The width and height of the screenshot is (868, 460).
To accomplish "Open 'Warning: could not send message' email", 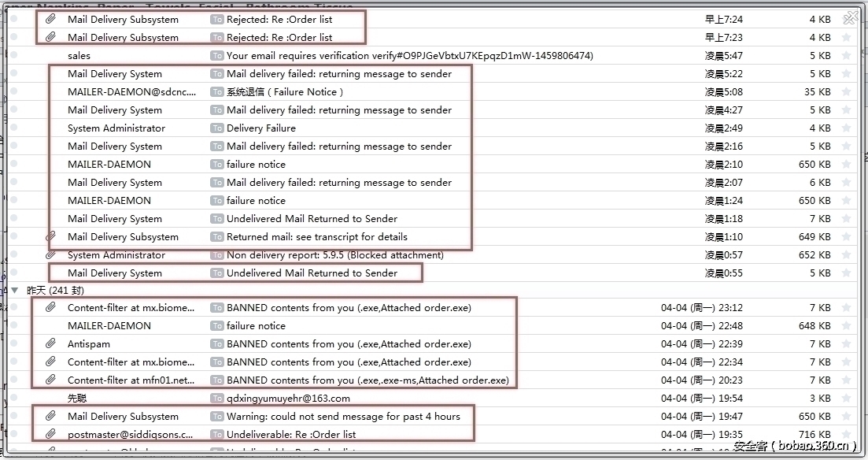I will click(x=343, y=417).
